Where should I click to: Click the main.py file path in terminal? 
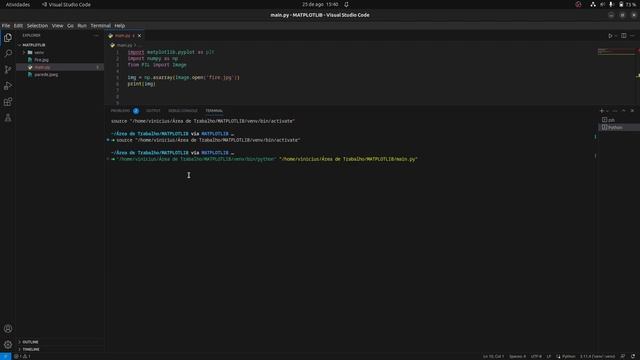click(349, 159)
